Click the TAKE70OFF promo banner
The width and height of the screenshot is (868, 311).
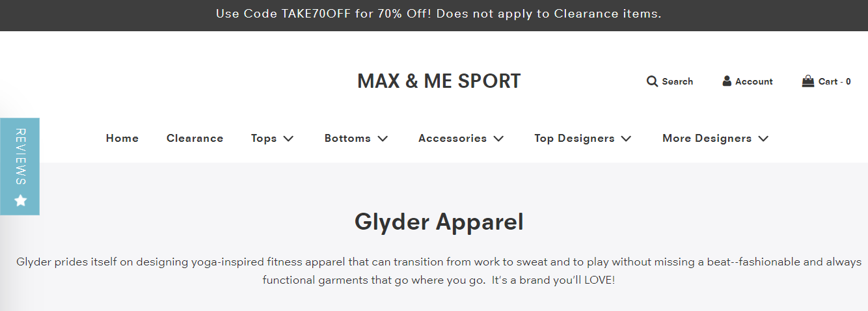pos(439,14)
